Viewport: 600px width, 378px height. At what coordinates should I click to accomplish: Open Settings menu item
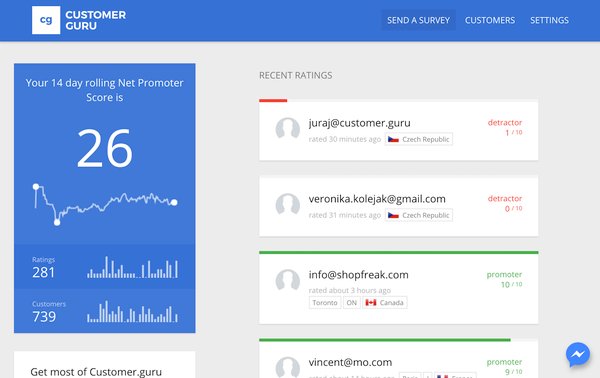point(549,20)
